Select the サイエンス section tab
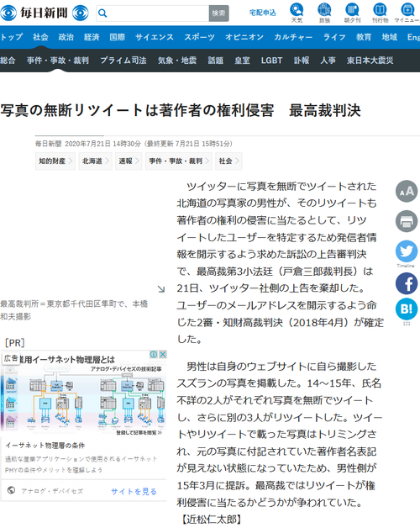The image size is (420, 528). (155, 37)
